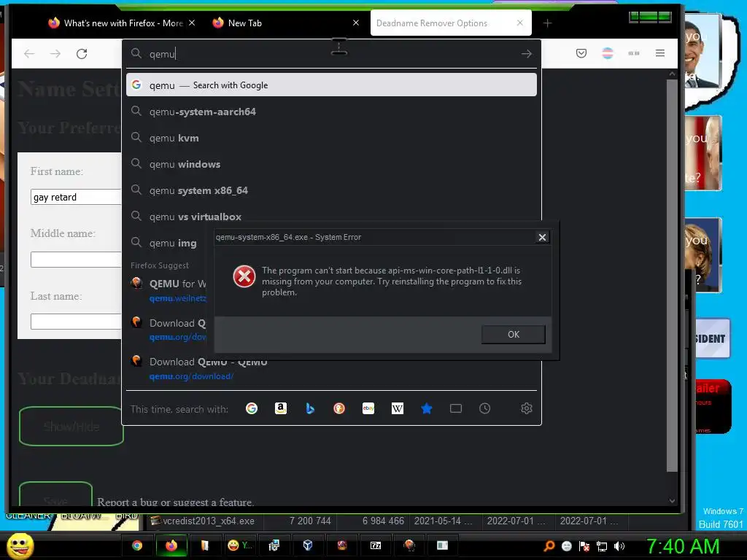Open VirtualBox cube taskbar icon
This screenshot has height=560, width=747.
(308, 545)
